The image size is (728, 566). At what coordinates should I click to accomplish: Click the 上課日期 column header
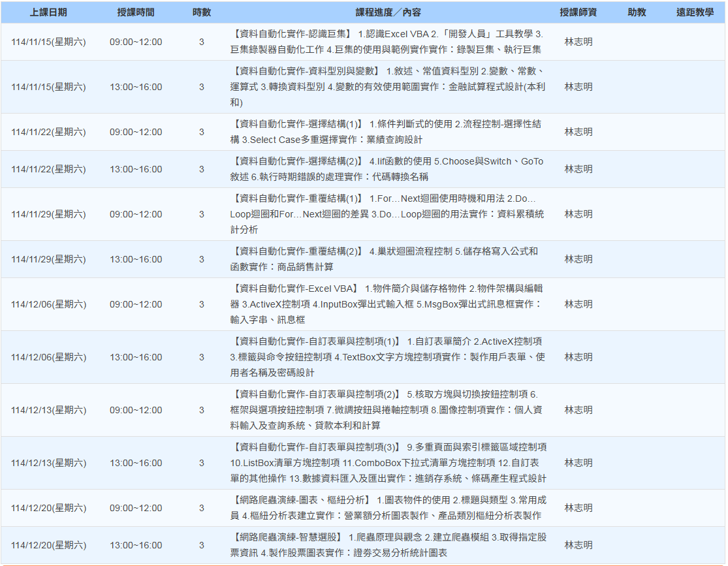pos(48,12)
